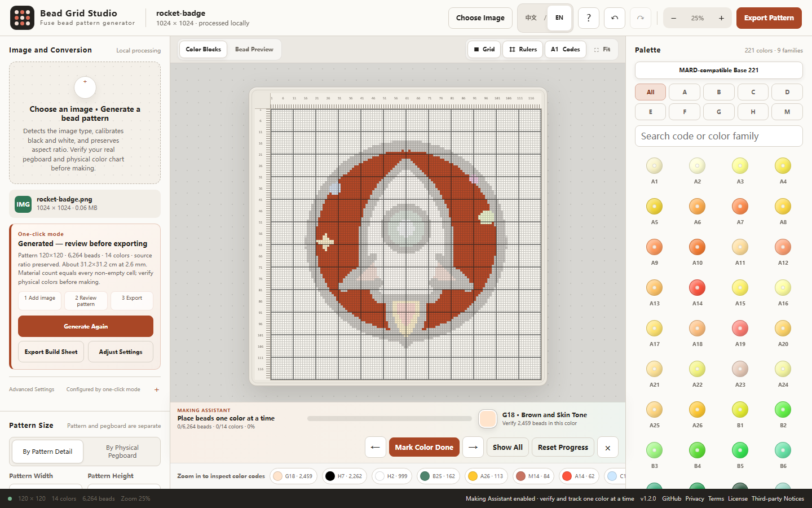
Task: Filter palette by family M
Action: pyautogui.click(x=787, y=112)
